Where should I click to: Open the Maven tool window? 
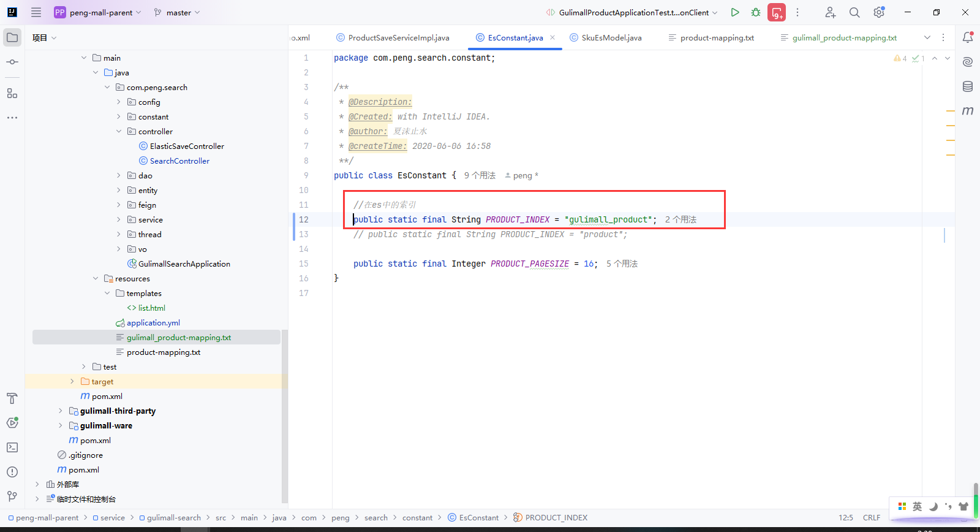[968, 111]
